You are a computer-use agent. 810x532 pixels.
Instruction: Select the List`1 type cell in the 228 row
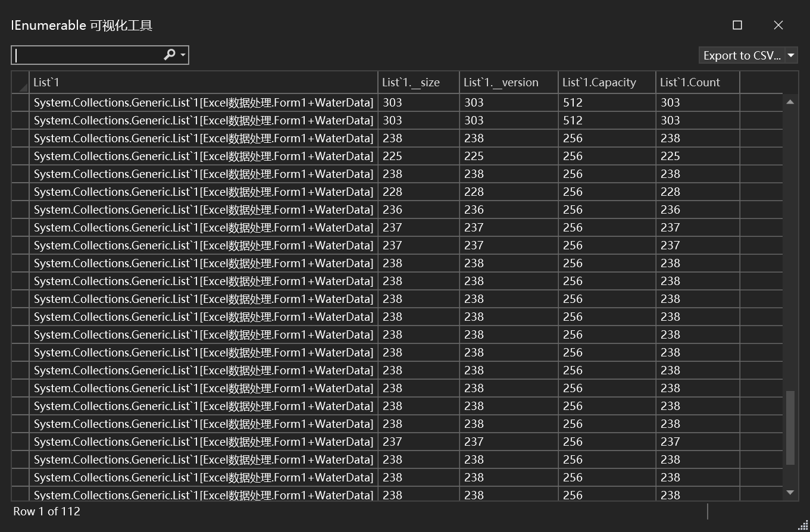click(x=204, y=192)
